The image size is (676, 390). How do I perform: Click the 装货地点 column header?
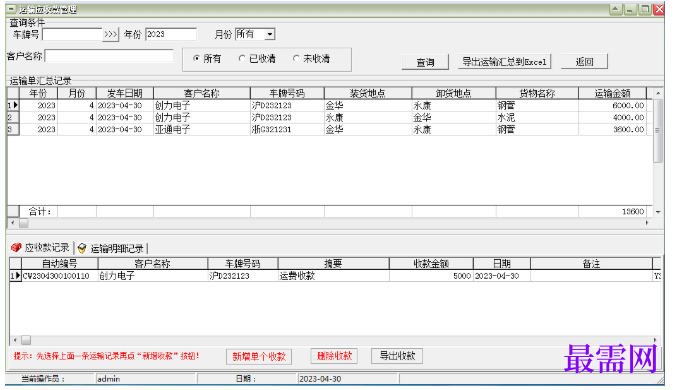[x=368, y=93]
